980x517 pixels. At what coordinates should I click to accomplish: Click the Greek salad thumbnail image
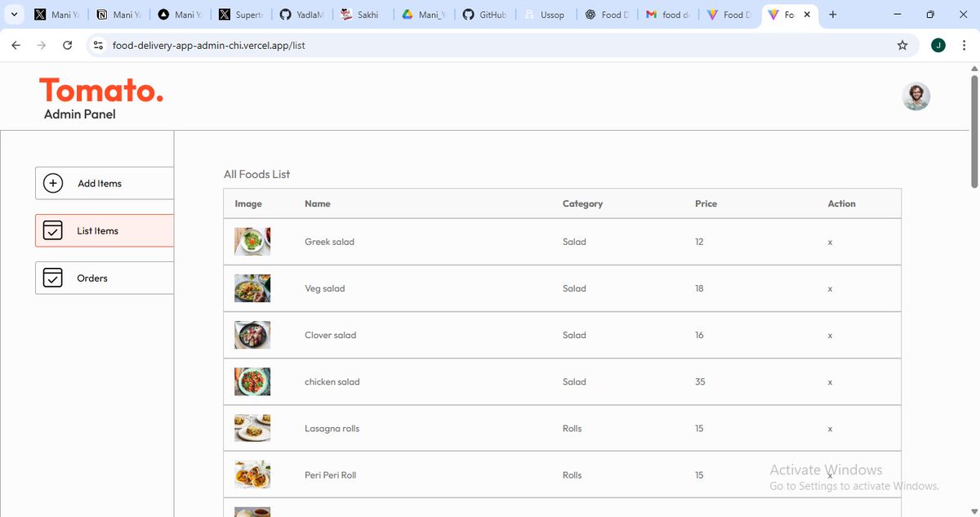pos(252,242)
